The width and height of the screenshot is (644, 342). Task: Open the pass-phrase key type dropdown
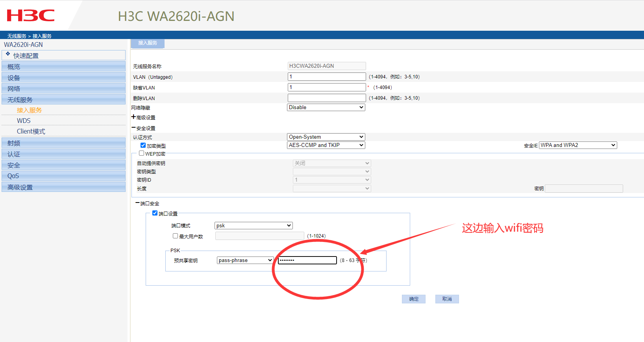pyautogui.click(x=245, y=260)
